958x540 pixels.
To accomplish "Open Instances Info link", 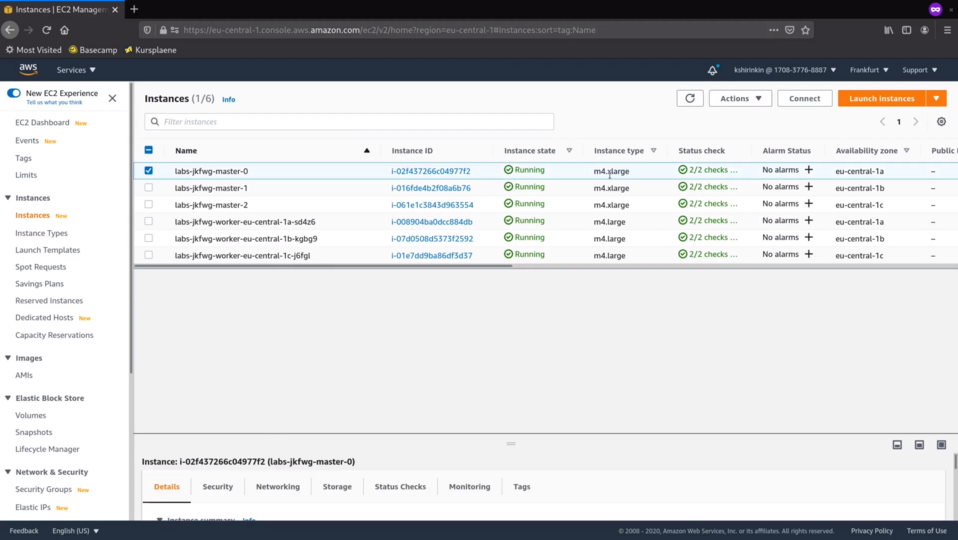I will (x=229, y=100).
